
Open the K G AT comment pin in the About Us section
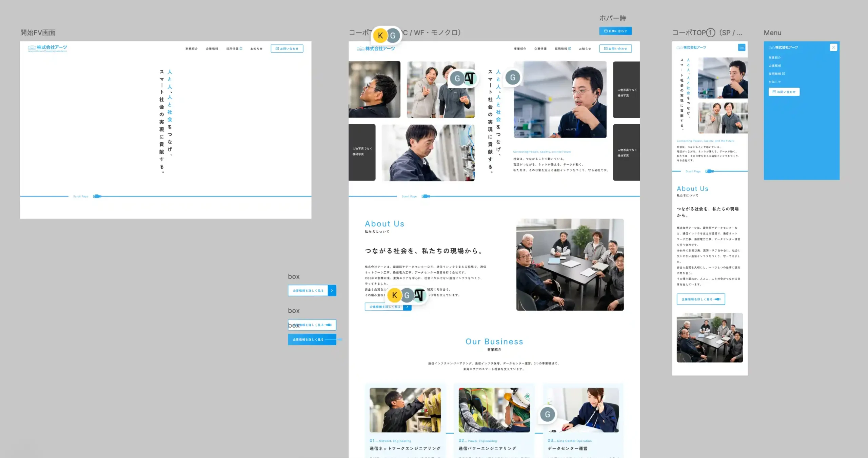(x=407, y=295)
